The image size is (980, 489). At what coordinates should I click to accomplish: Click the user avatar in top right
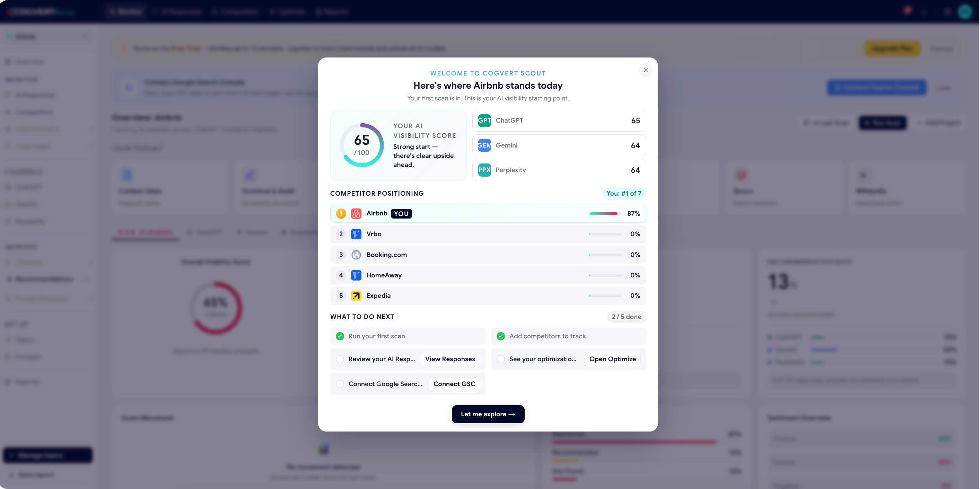click(965, 11)
